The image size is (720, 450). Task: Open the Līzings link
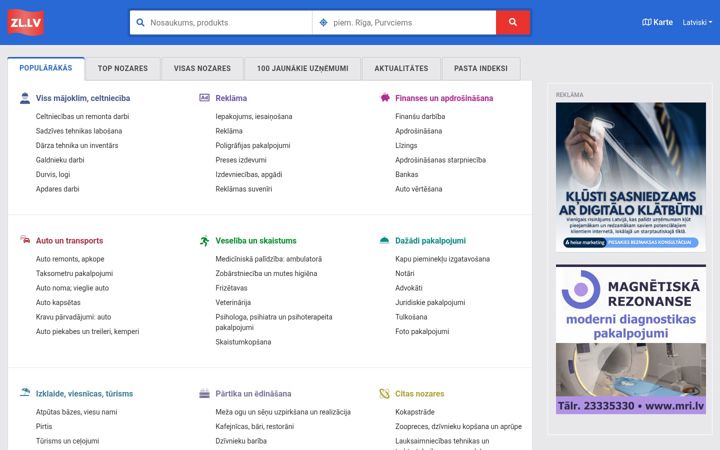[406, 146]
